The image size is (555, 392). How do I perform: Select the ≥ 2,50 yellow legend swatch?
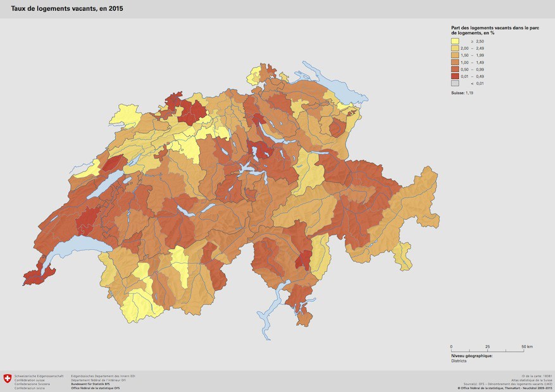click(x=455, y=41)
